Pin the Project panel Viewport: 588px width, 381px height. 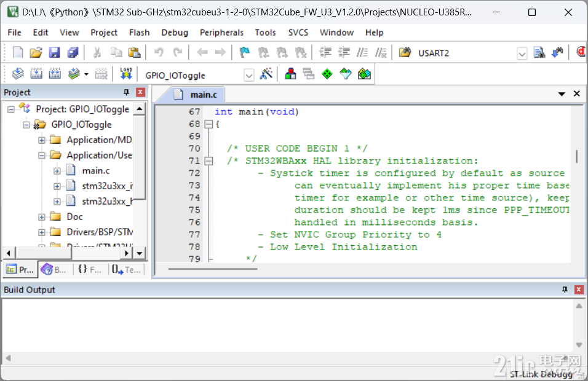click(126, 92)
